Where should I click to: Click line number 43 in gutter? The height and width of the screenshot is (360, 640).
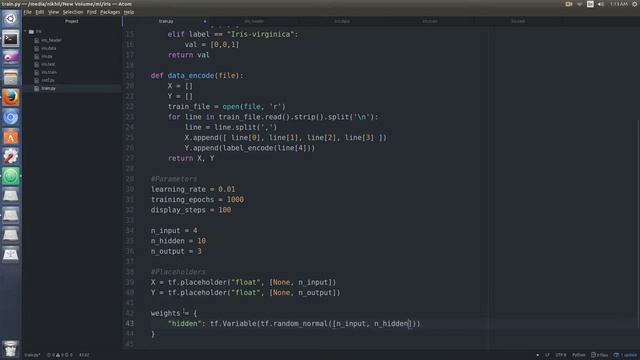tap(129, 323)
